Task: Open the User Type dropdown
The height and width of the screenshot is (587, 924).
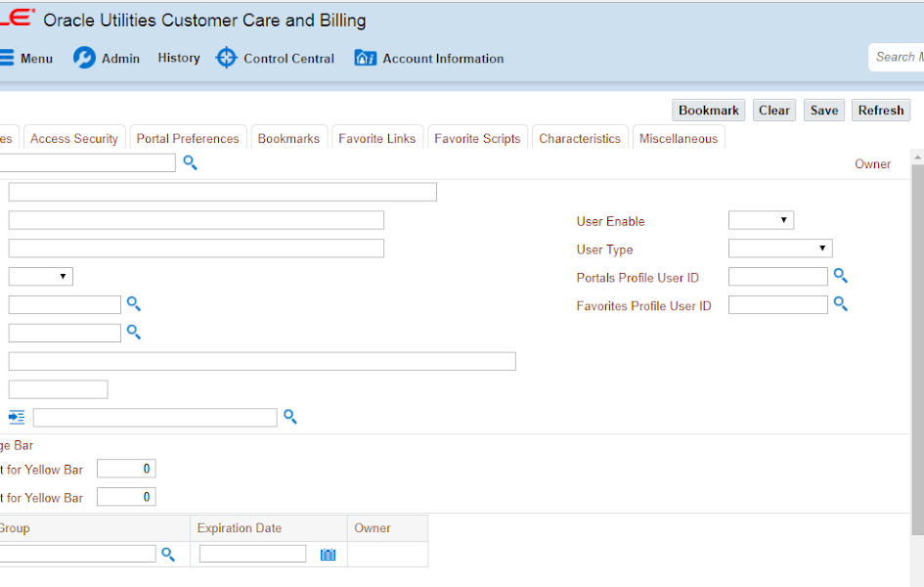Action: point(779,248)
